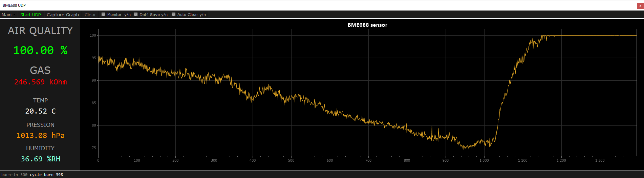The width and height of the screenshot is (644, 178).
Task: Click the PRESSION label
Action: click(x=40, y=125)
